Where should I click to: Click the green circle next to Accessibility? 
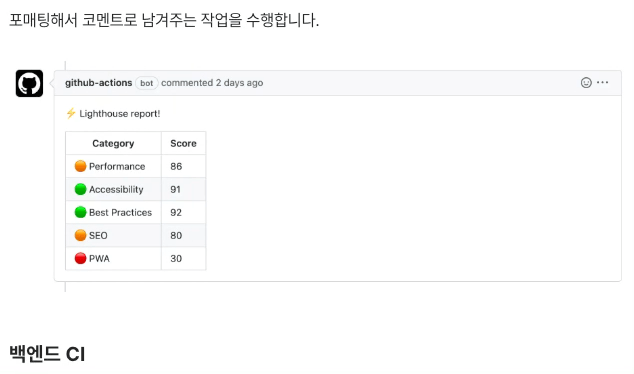(x=80, y=189)
